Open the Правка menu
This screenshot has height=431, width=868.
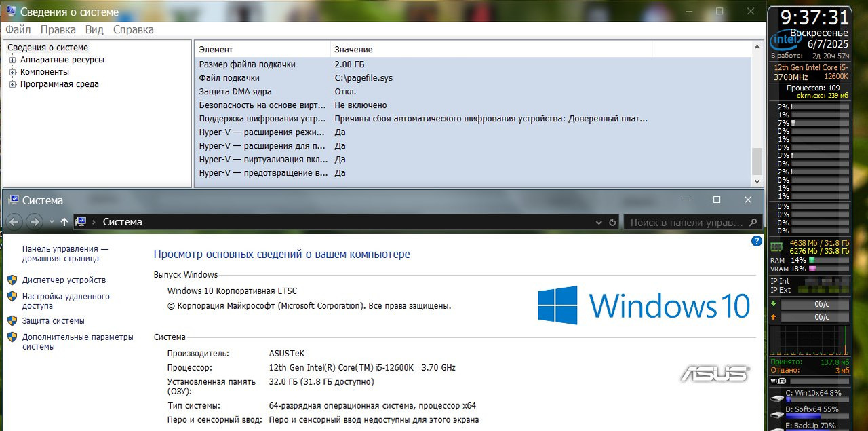click(58, 30)
